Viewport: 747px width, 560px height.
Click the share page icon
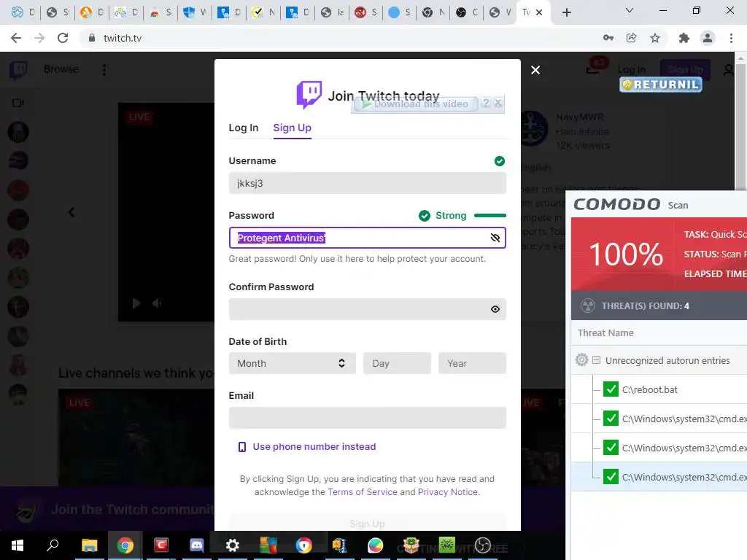click(632, 38)
